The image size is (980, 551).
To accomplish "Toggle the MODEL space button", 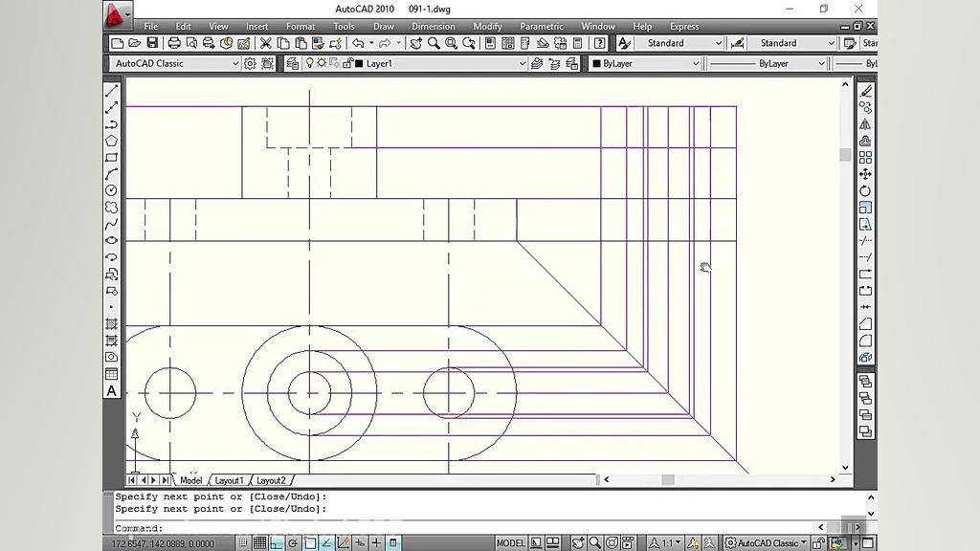I will coord(510,543).
